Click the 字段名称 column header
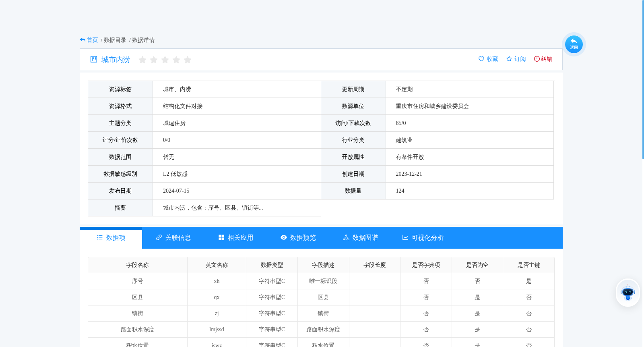Viewport: 644px width, 347px height. [138, 265]
